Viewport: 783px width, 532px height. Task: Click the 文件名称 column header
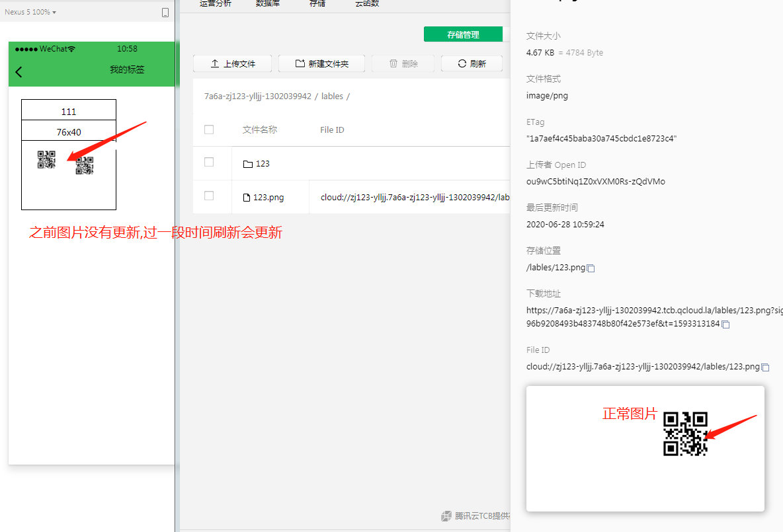[x=260, y=130]
